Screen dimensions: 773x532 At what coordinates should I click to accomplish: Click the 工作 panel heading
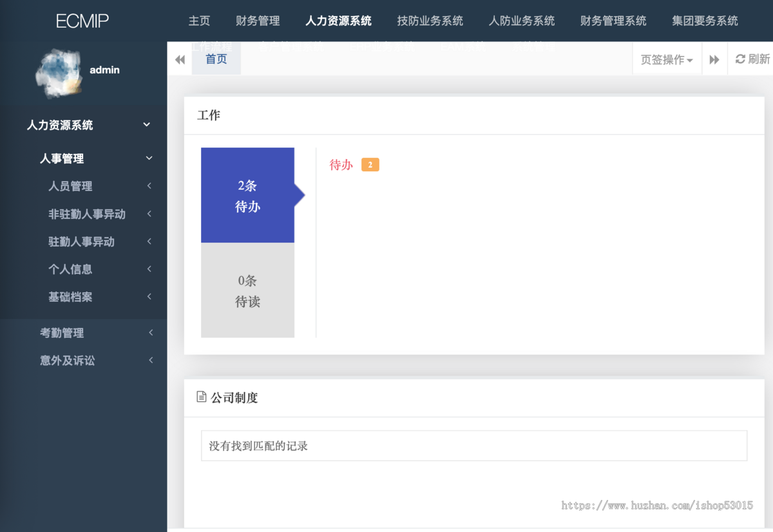[x=209, y=115]
